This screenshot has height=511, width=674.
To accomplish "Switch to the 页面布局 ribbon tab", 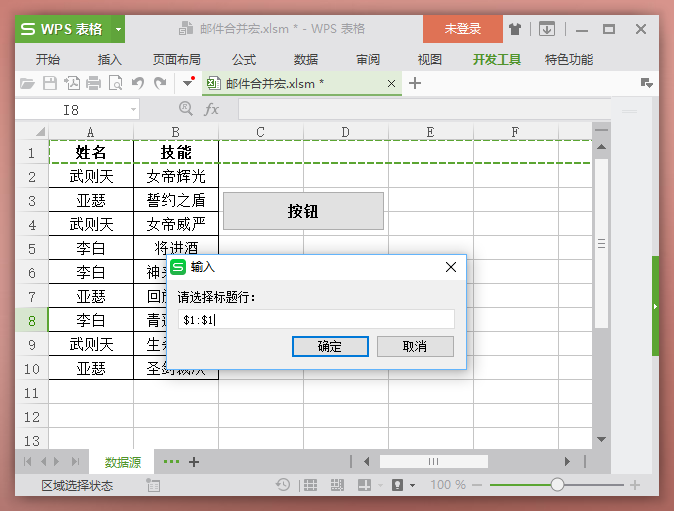I will [176, 59].
